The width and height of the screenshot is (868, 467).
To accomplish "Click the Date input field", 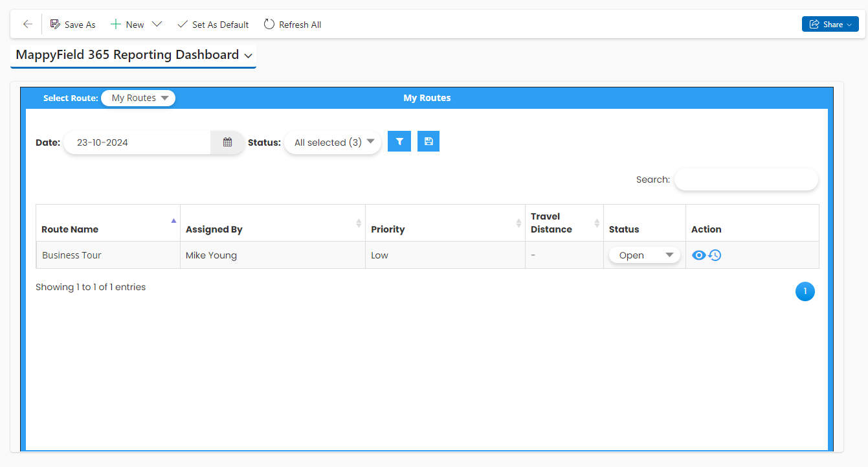I will coord(137,142).
